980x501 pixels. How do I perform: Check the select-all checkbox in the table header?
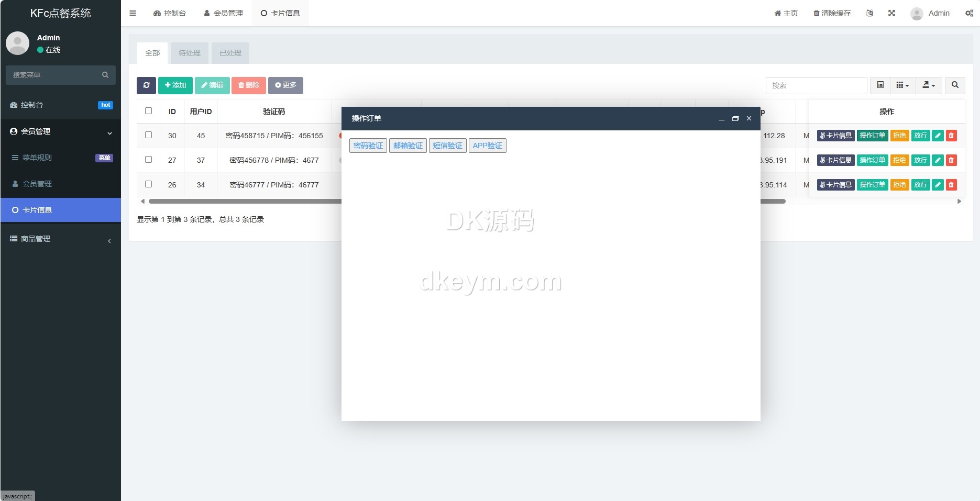click(x=149, y=111)
